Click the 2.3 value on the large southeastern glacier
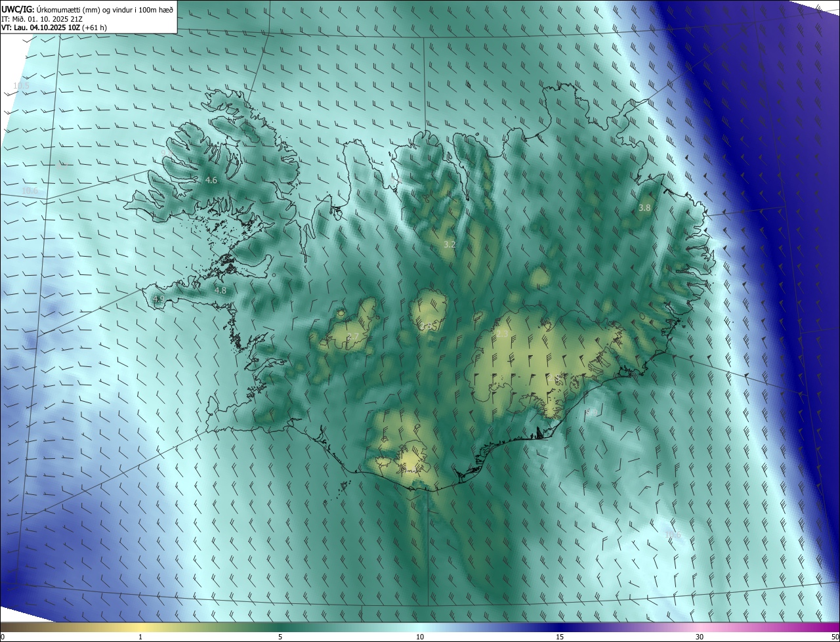840x642 pixels. tap(502, 334)
